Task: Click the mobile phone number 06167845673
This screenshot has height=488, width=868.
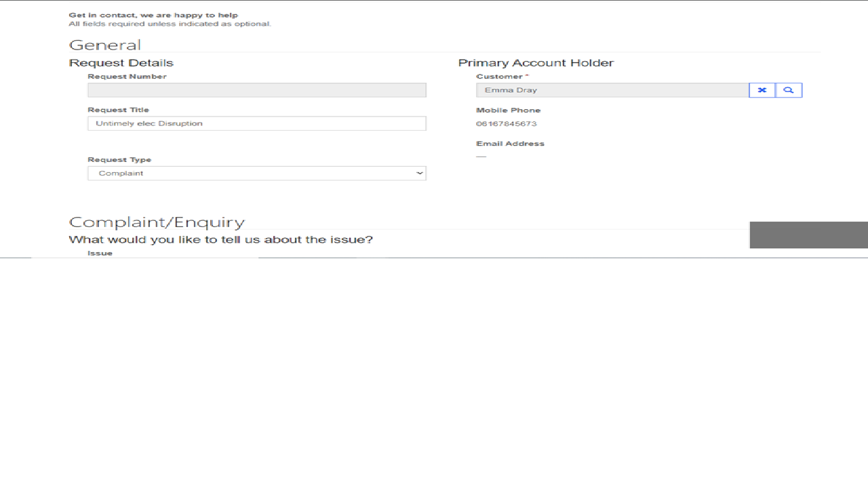Action: [507, 124]
